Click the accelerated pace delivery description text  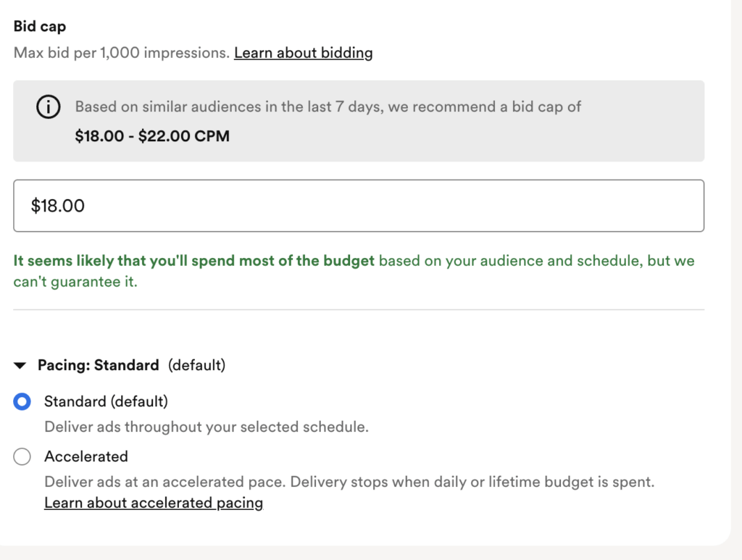349,482
